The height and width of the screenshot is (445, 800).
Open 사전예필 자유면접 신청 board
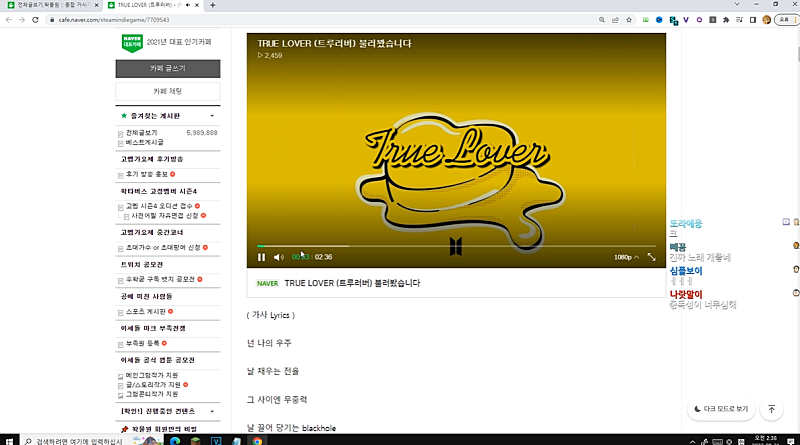click(165, 216)
